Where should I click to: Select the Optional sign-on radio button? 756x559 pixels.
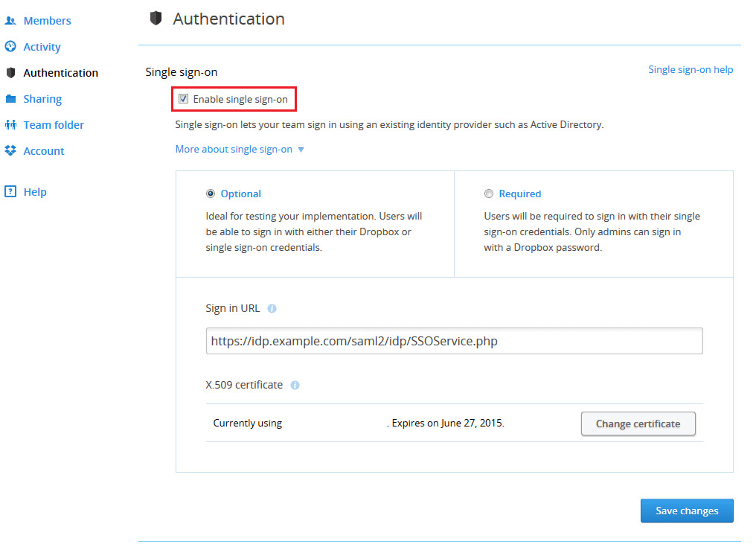click(x=211, y=193)
